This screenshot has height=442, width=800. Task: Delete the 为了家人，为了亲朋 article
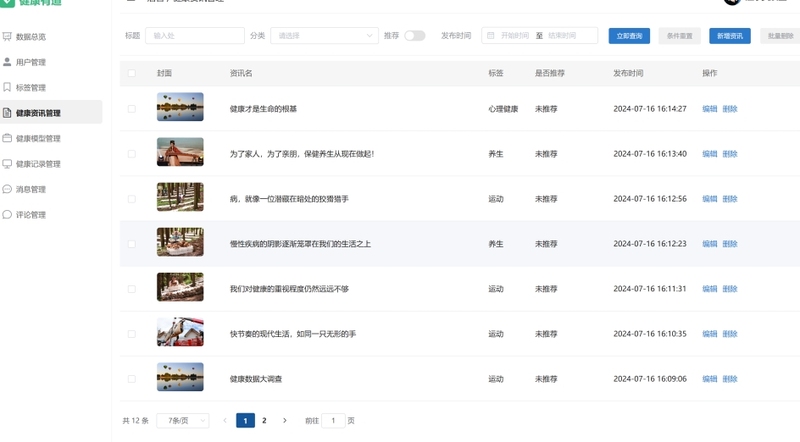[730, 154]
